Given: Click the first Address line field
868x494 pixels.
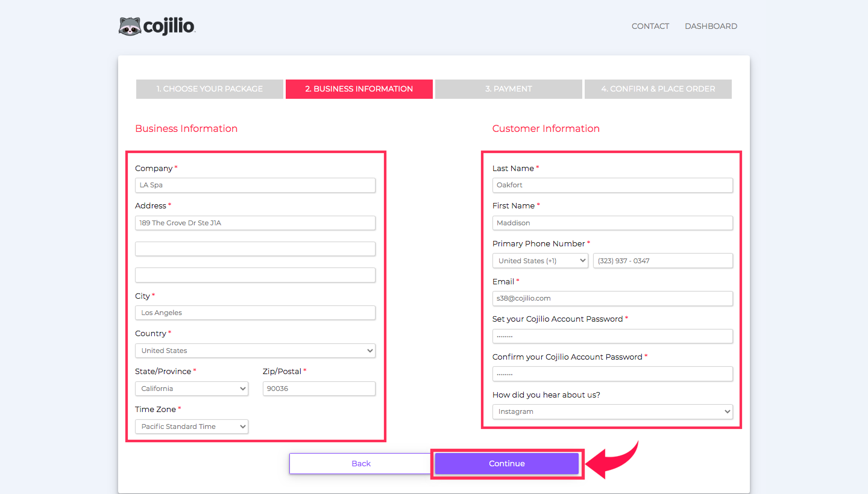Looking at the screenshot, I should pos(255,223).
